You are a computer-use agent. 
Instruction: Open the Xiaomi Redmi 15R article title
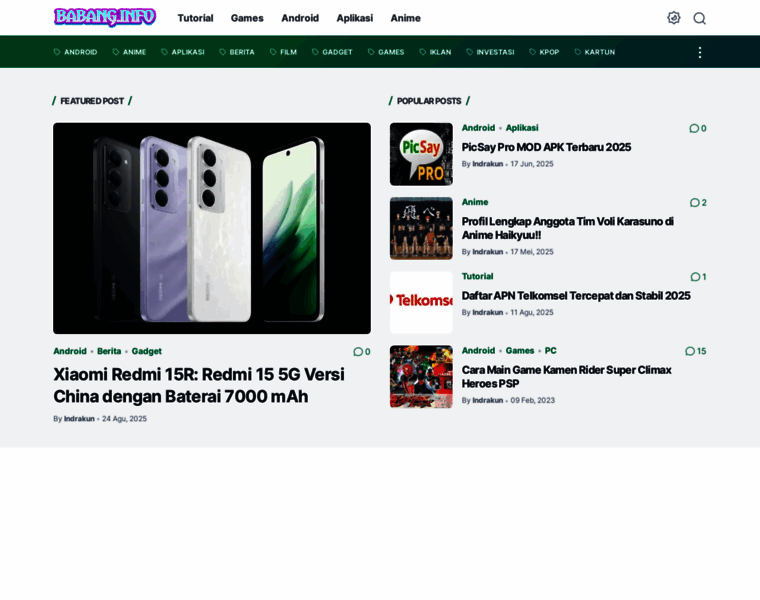199,385
